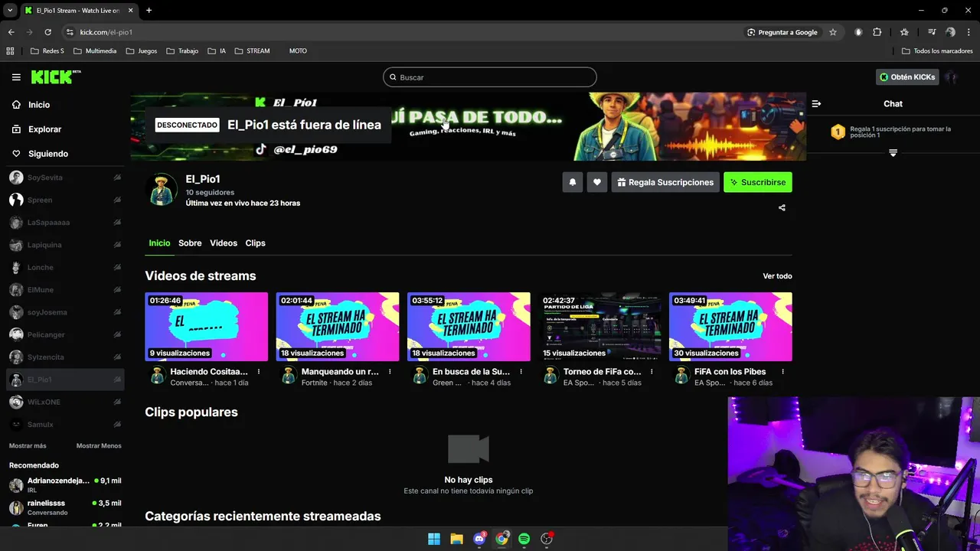980x551 pixels.
Task: Click the user avatar next to Obtén KICKs
Action: (952, 77)
